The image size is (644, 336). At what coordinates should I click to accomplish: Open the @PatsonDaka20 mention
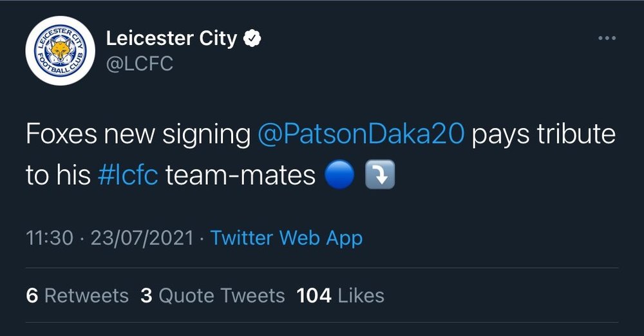pos(361,135)
